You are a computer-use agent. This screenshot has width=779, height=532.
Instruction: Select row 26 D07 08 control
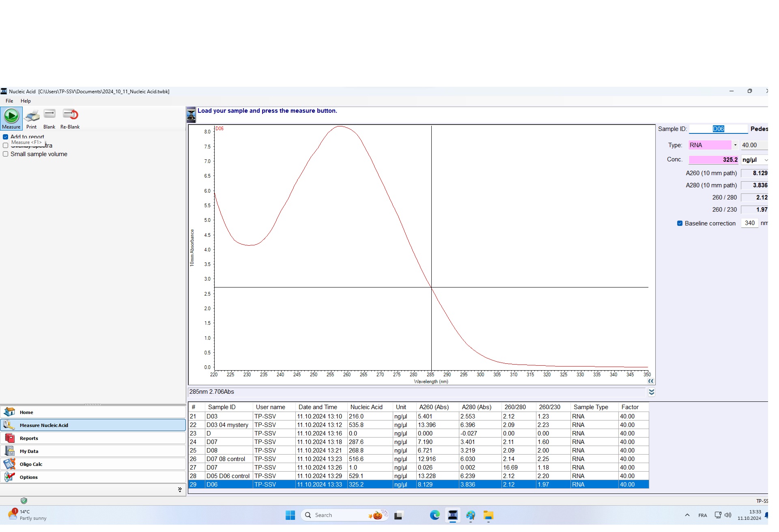pos(226,459)
